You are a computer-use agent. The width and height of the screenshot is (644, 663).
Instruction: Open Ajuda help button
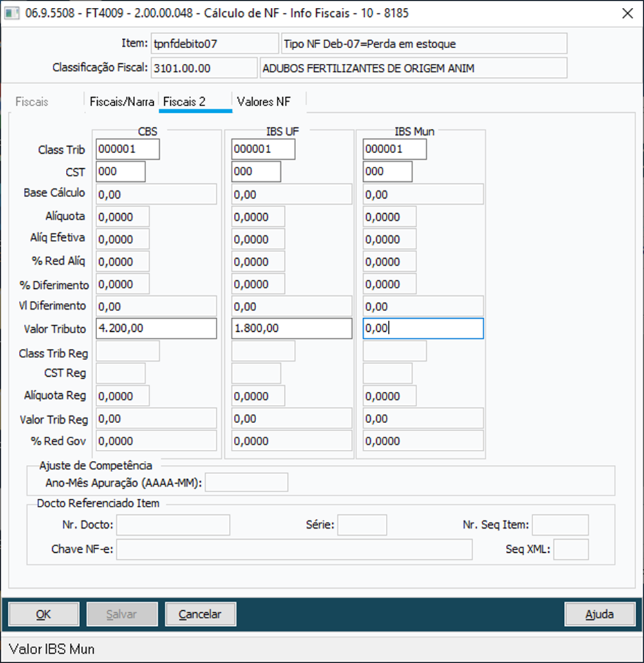pos(600,614)
